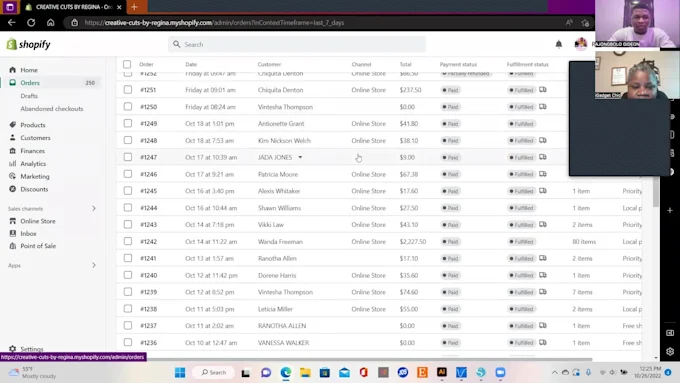Image resolution: width=680 pixels, height=383 pixels.
Task: Open Edge sidebar settings gear
Action: coord(670,351)
